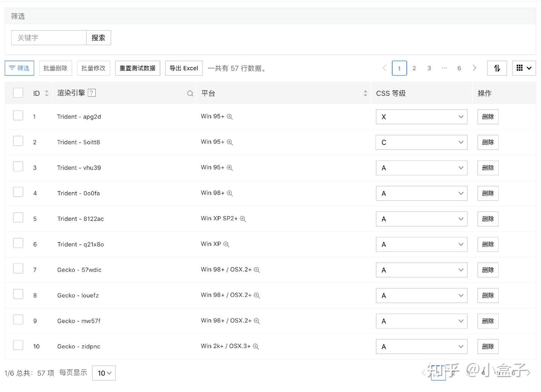This screenshot has width=541, height=392.
Task: Go to next page with top right arrow
Action: pos(475,68)
